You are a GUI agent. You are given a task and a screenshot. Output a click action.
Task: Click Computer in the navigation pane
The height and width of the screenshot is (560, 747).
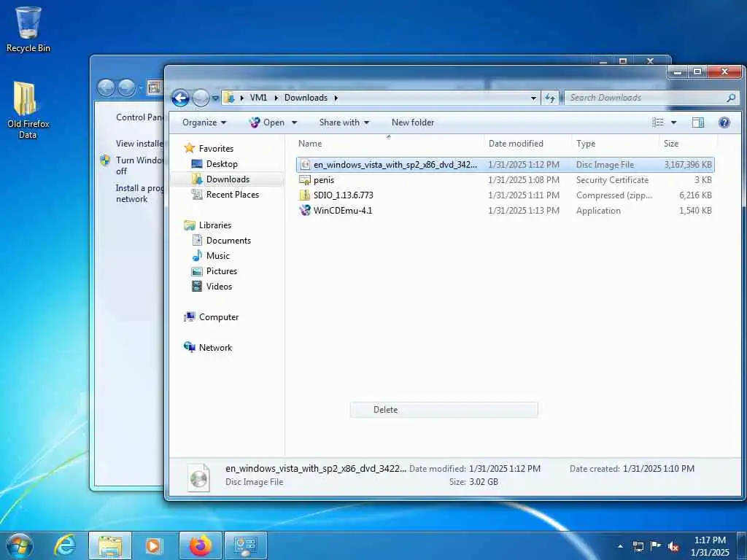(x=218, y=317)
